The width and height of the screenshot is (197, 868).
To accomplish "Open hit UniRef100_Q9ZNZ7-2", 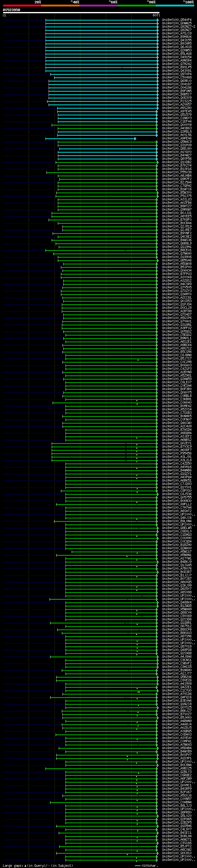I will click(179, 26).
